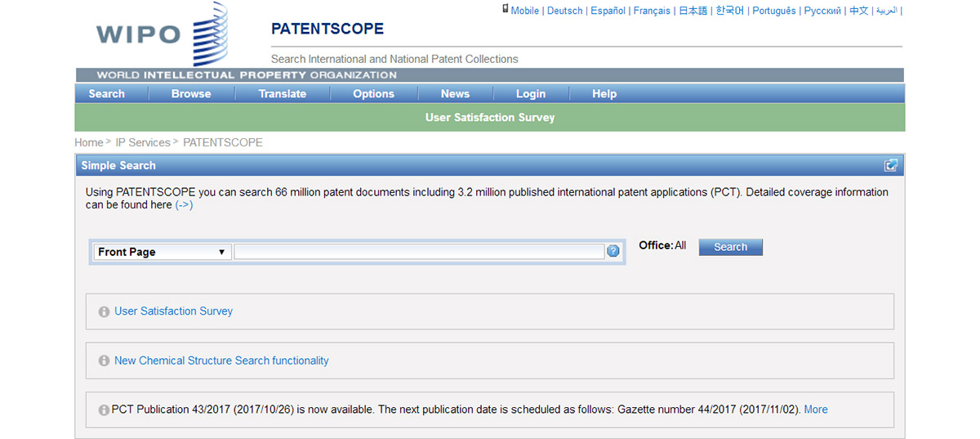Click the pop-out icon in Simple Search header
The image size is (980, 439).
tap(891, 165)
